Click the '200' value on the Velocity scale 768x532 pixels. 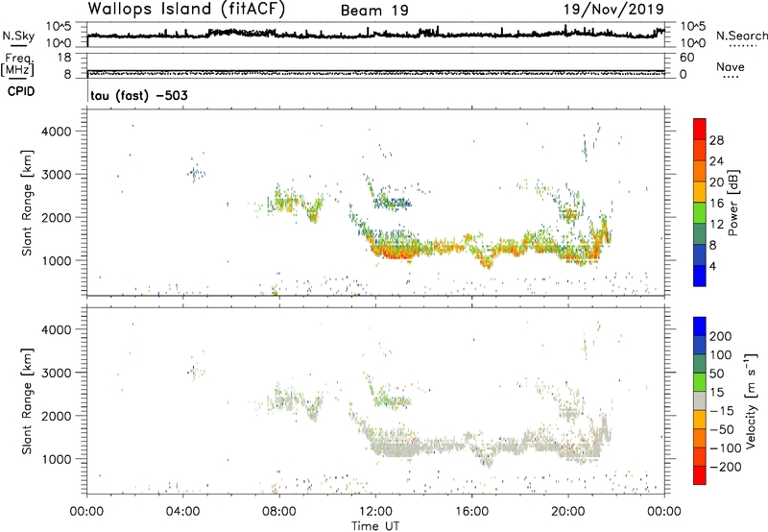tap(721, 336)
